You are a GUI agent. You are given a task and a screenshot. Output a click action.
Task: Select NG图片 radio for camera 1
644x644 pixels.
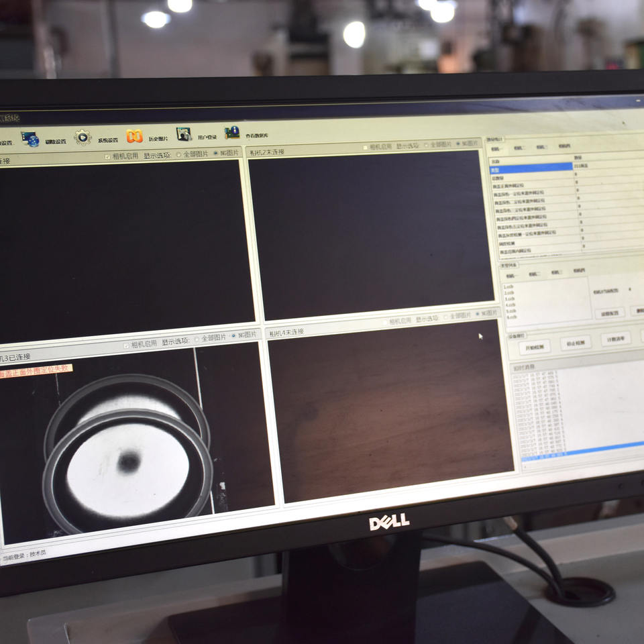pos(215,154)
